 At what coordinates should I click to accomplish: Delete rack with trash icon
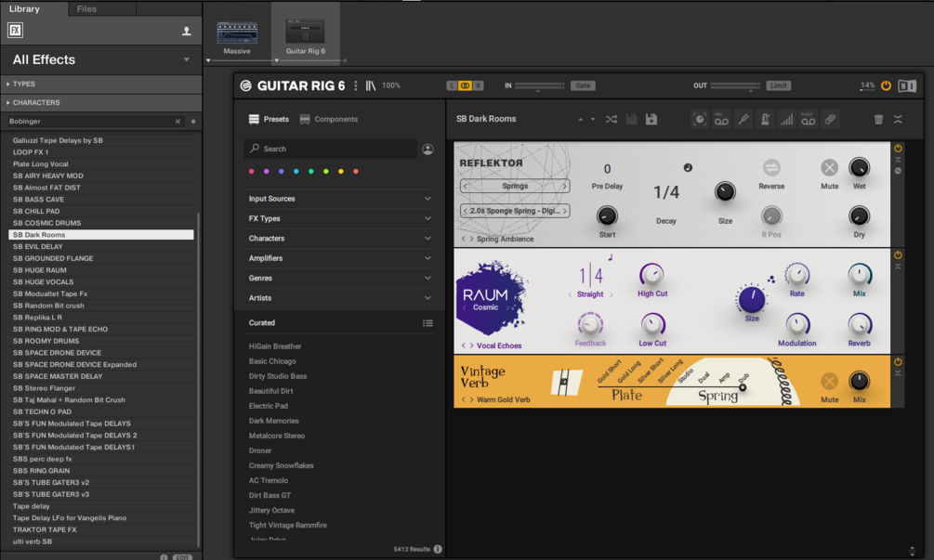[x=878, y=119]
